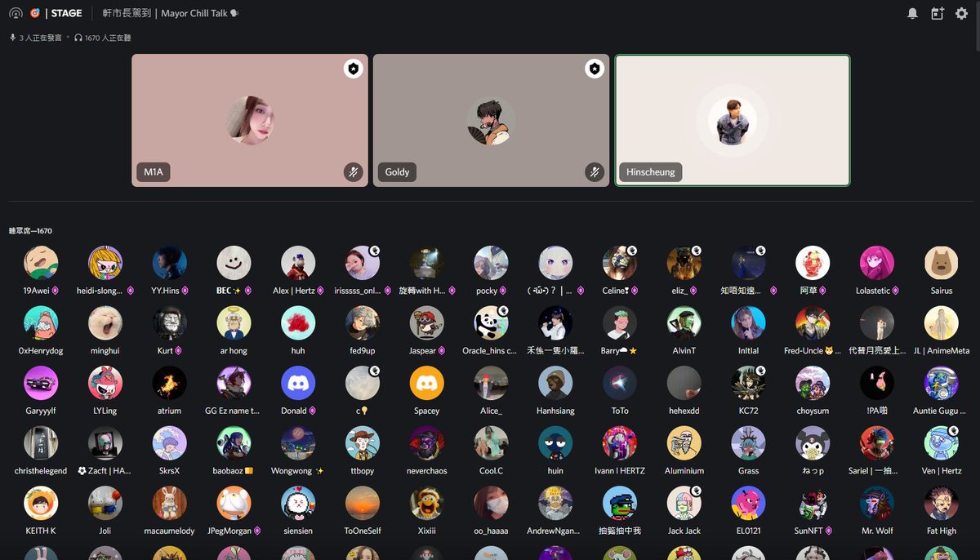Open Jack Jack's avatar
Image resolution: width=980 pixels, height=560 pixels.
coord(684,504)
